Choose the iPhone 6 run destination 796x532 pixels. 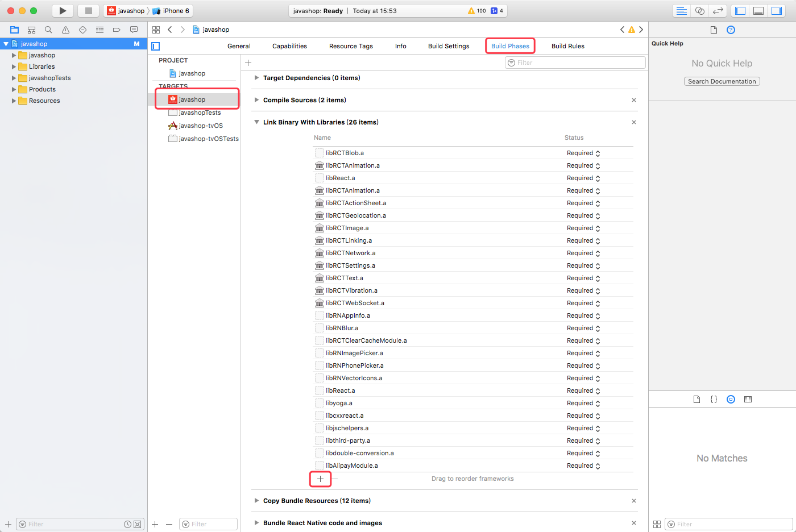click(x=171, y=11)
